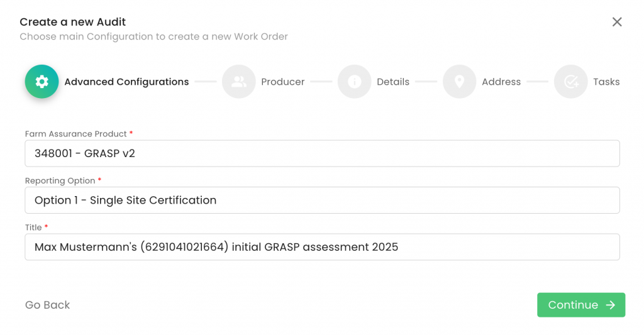Switch to the Advanced Configurations step label
Screen dimensions: 644x335
pos(126,82)
